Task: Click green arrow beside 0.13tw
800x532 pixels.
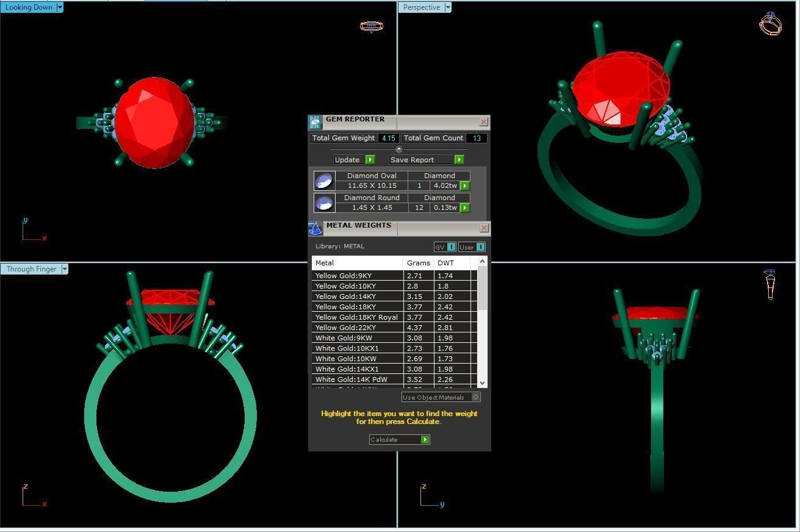Action: pyautogui.click(x=465, y=207)
